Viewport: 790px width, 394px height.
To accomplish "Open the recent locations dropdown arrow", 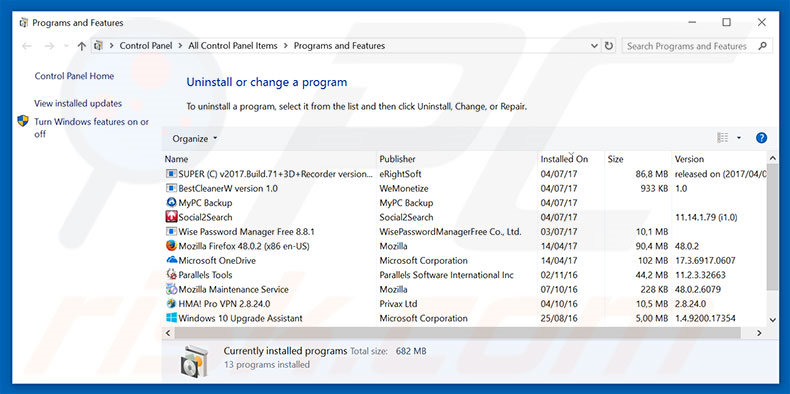I will pyautogui.click(x=66, y=46).
